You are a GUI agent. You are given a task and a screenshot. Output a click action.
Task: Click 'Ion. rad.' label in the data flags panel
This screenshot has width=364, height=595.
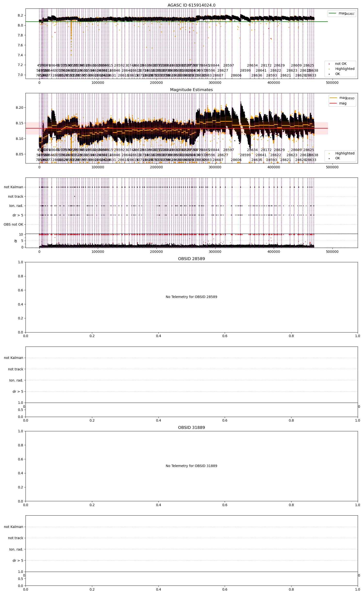point(16,206)
